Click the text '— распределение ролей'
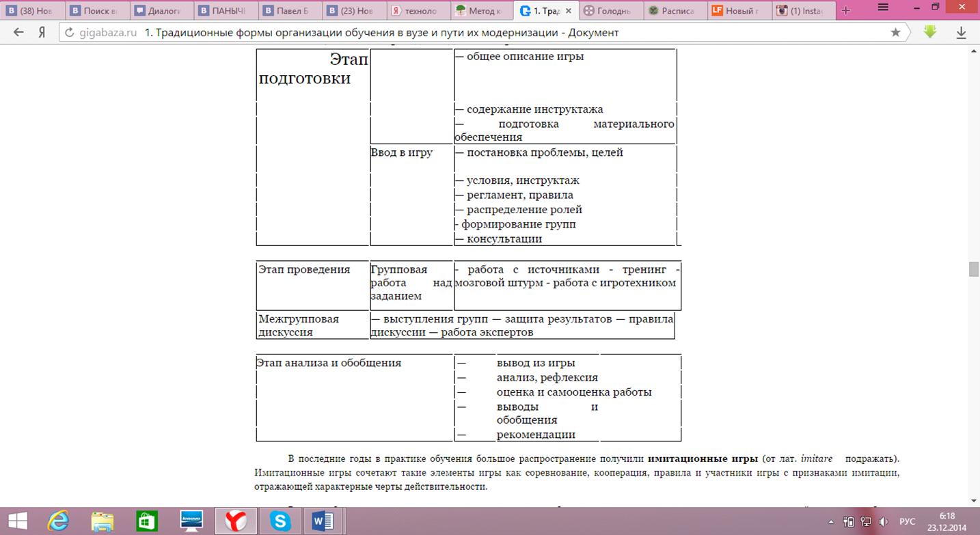This screenshot has height=535, width=980. [x=518, y=209]
